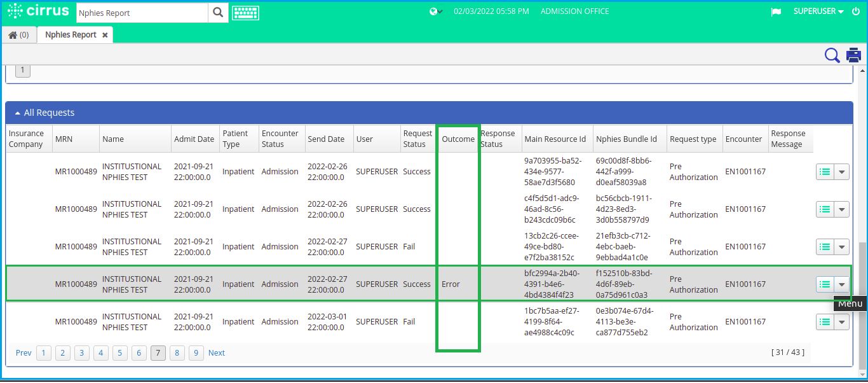Open the row menu list icon on the Error row
The image size is (868, 383).
(826, 284)
